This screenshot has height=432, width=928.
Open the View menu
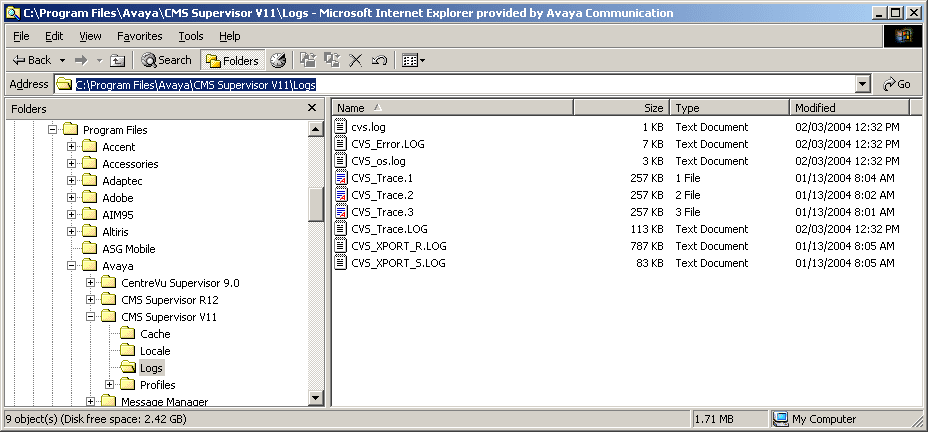[x=90, y=36]
